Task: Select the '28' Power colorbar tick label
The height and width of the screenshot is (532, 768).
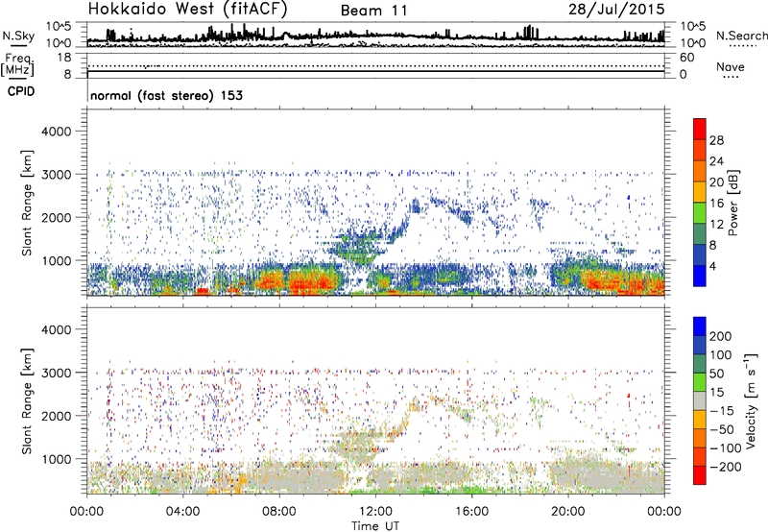Action: tap(716, 140)
